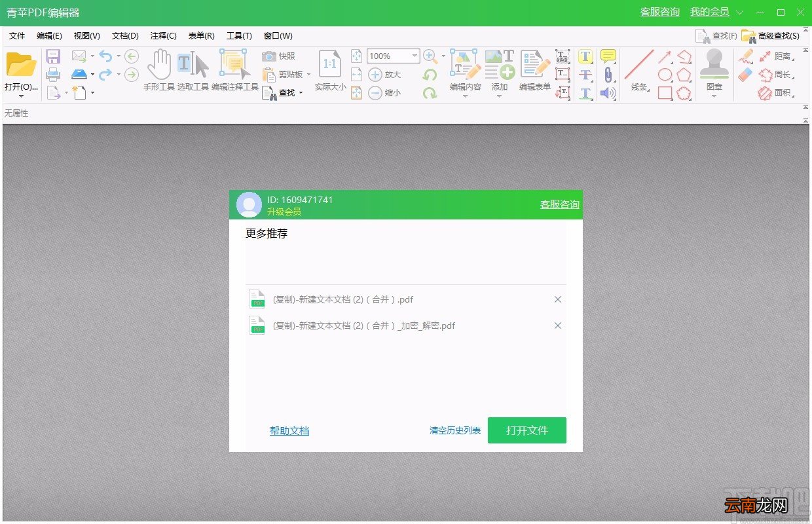Open the 100% zoom level combo box

393,56
